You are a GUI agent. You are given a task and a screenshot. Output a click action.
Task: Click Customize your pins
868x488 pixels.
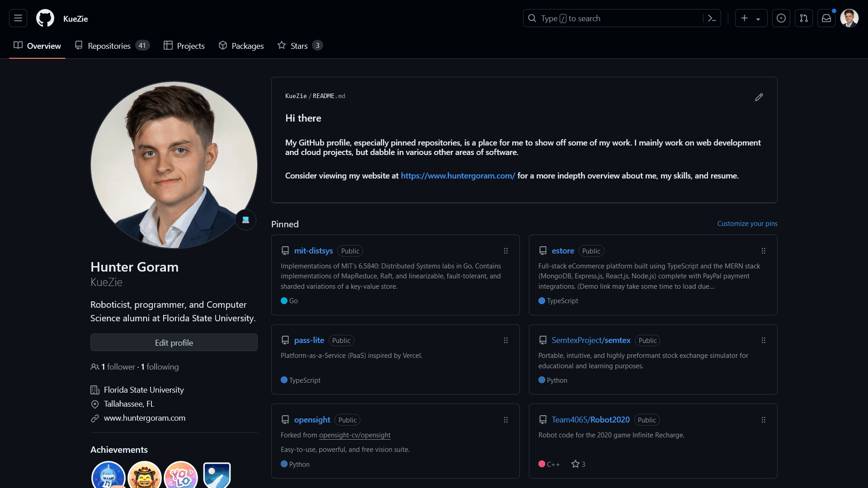point(747,224)
